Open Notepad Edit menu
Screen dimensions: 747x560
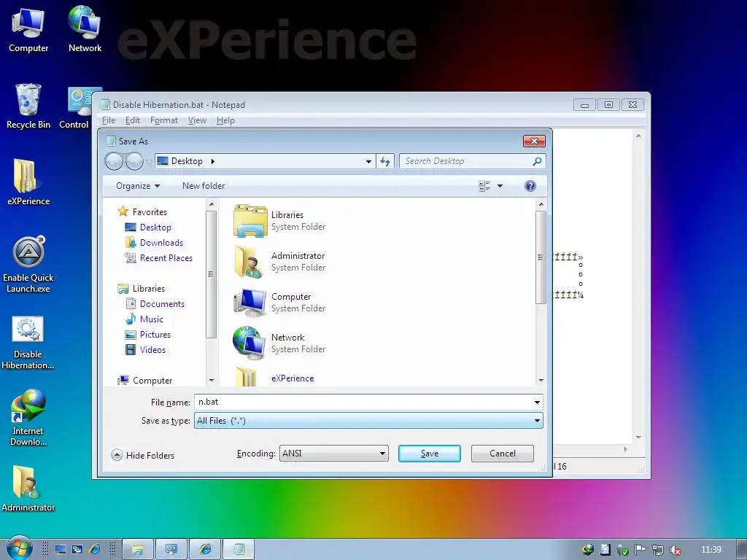tap(133, 120)
